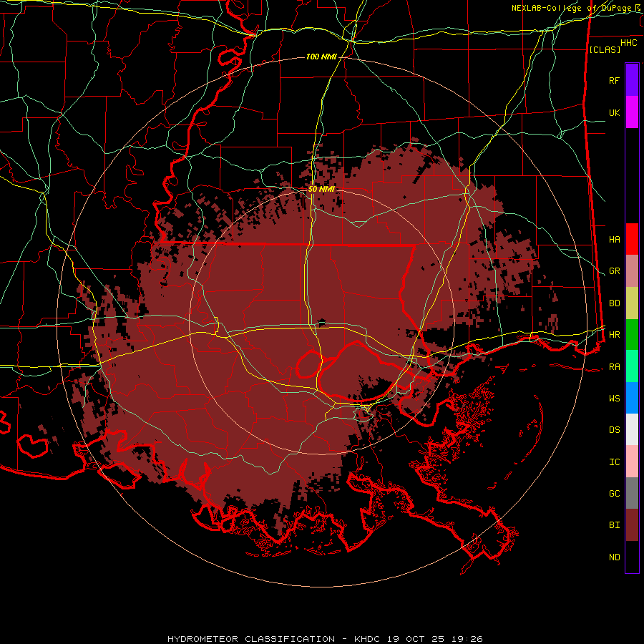Click the 'ND' legend label
Screen dimensions: 644x644
[614, 557]
